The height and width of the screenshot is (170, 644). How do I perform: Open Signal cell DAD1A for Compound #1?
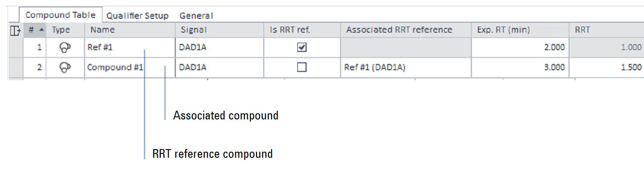tap(219, 67)
